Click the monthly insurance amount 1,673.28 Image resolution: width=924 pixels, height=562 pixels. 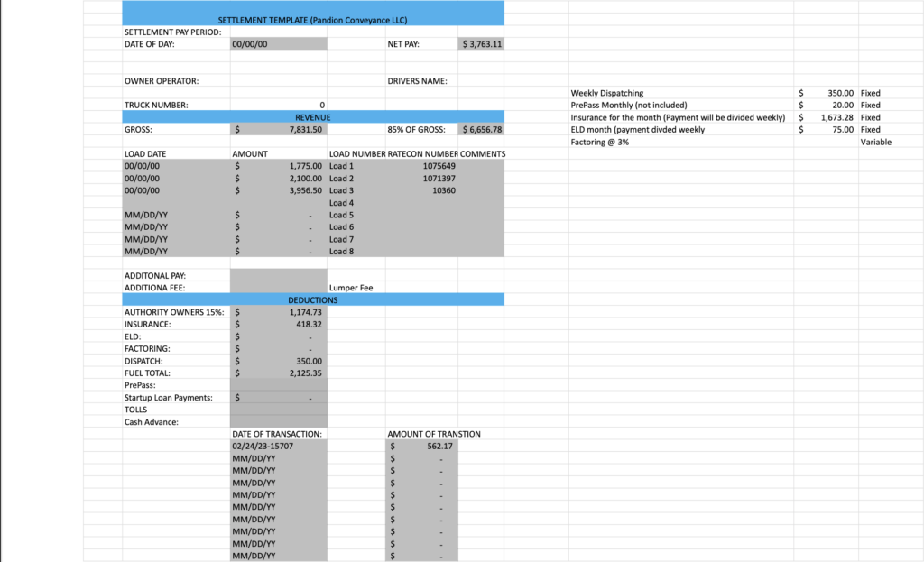coord(827,117)
